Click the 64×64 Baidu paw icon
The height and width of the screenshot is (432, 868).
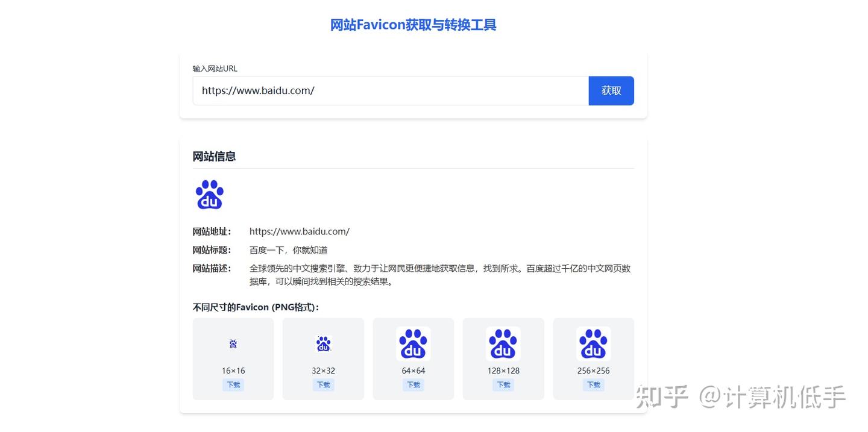[x=413, y=343]
